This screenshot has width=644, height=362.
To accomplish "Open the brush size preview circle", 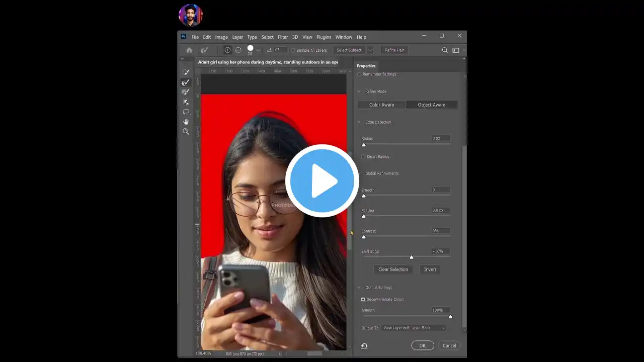I will [x=250, y=49].
